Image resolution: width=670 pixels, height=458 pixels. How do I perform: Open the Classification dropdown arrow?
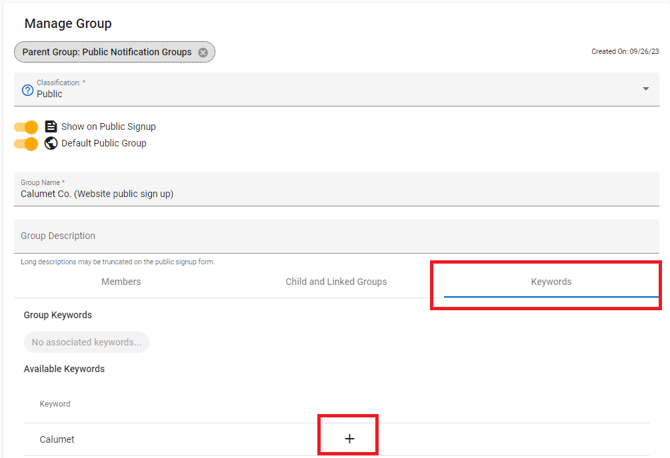tap(646, 89)
